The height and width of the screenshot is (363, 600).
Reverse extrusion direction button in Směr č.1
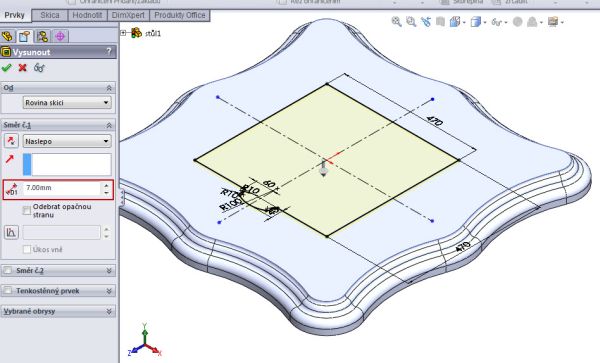click(x=11, y=141)
